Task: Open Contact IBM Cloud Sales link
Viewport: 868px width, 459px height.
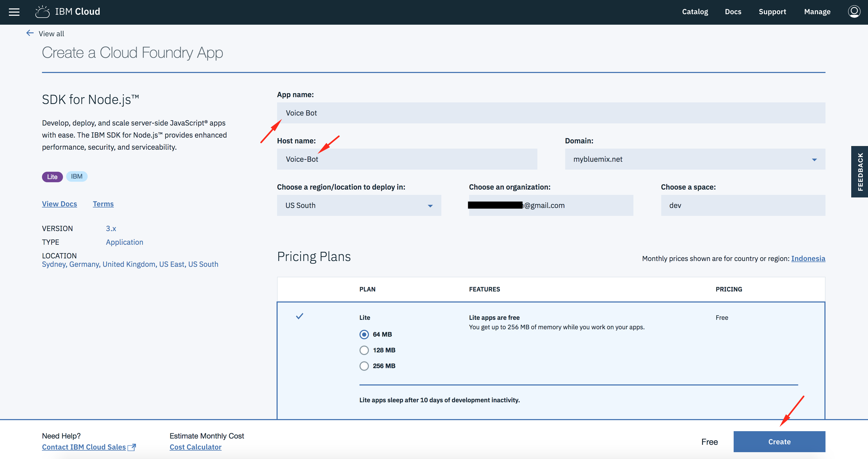Action: [83, 447]
